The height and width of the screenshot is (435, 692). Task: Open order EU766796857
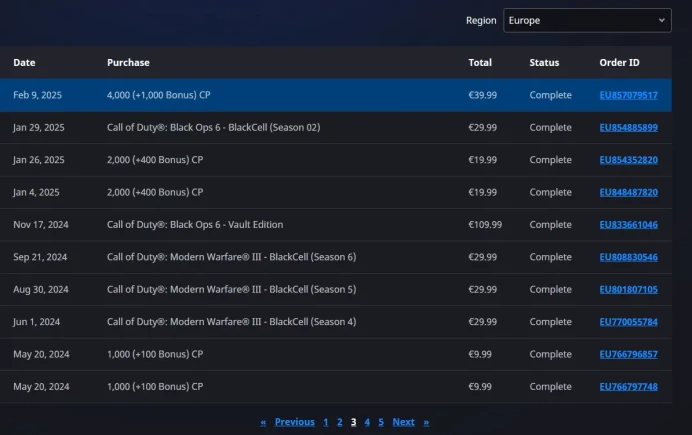coord(628,354)
